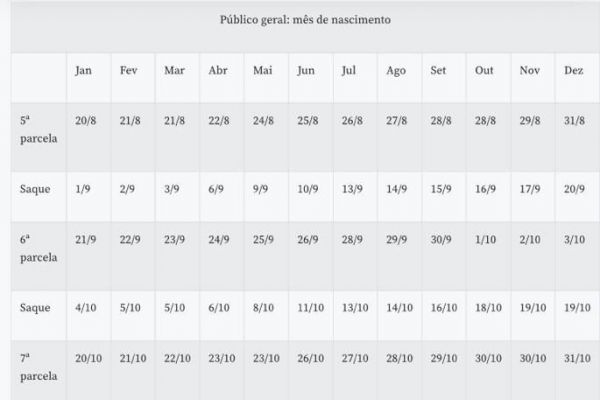Viewport: 600px width, 400px height.
Task: Click the 26/10 parcela cell
Action: click(x=310, y=358)
